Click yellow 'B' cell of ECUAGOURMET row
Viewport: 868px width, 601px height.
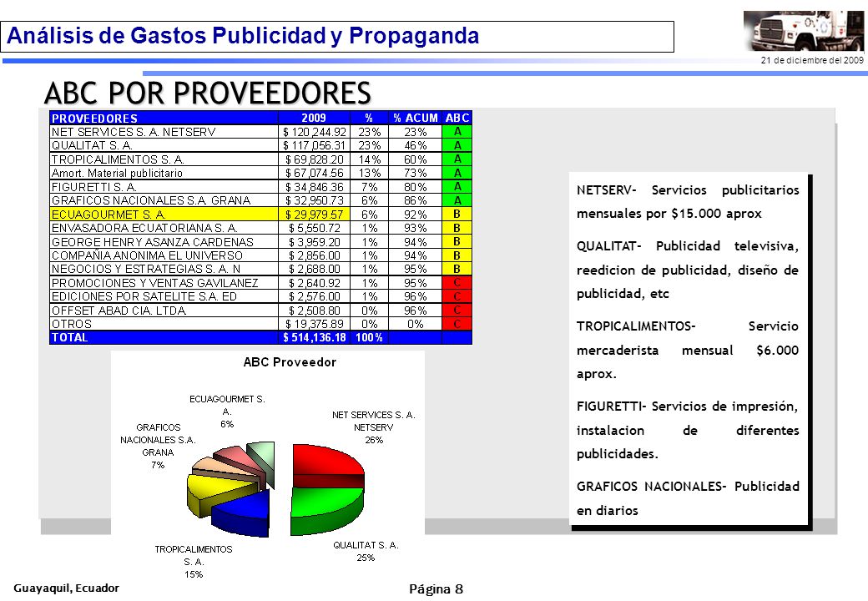(457, 215)
